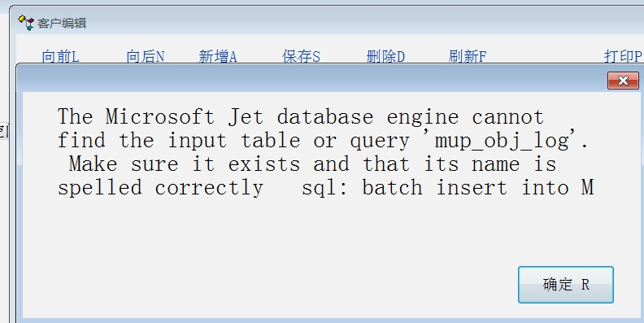Viewport: 644px width, 323px height.
Task: Click the "spelled correctly" text in message
Action: (x=160, y=188)
